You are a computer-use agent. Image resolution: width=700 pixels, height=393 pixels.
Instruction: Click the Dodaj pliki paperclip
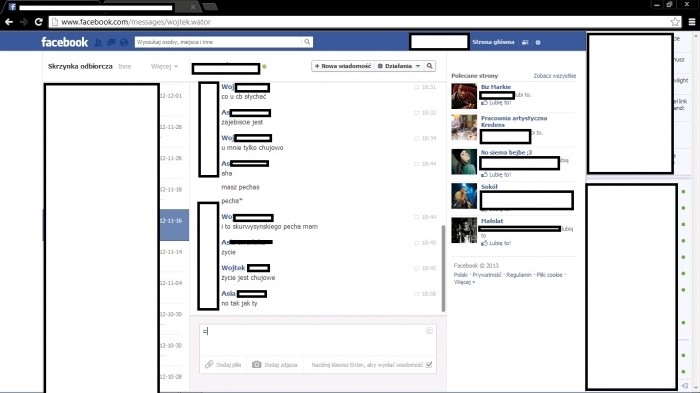(209, 364)
